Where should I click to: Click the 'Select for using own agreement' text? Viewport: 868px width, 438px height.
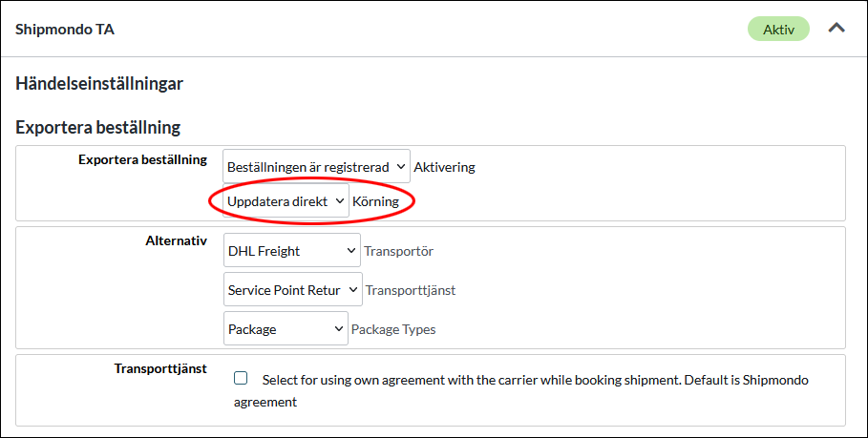point(535,380)
